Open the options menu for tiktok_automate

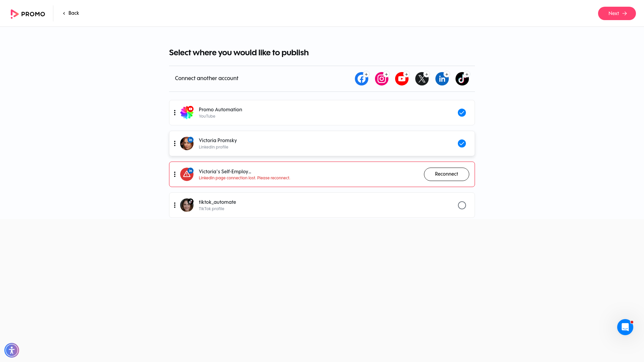174,205
